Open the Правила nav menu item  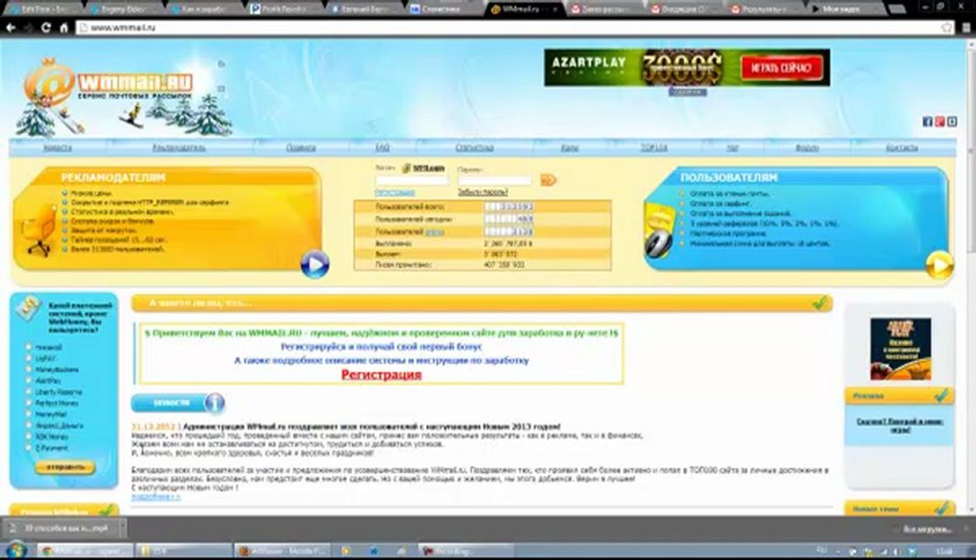(x=301, y=147)
